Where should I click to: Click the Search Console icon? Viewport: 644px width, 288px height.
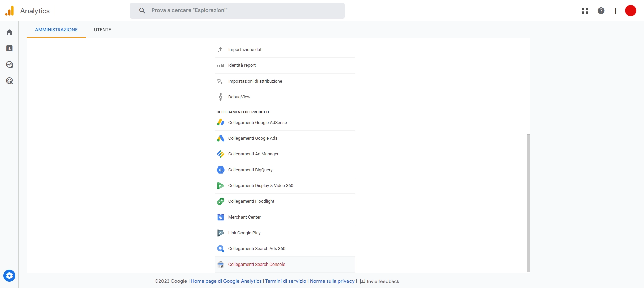coord(221,265)
